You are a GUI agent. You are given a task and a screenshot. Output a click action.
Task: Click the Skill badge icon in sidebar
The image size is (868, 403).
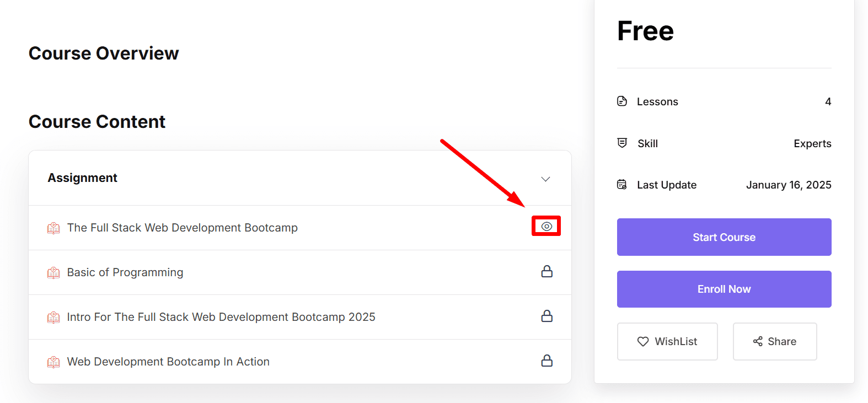(622, 143)
